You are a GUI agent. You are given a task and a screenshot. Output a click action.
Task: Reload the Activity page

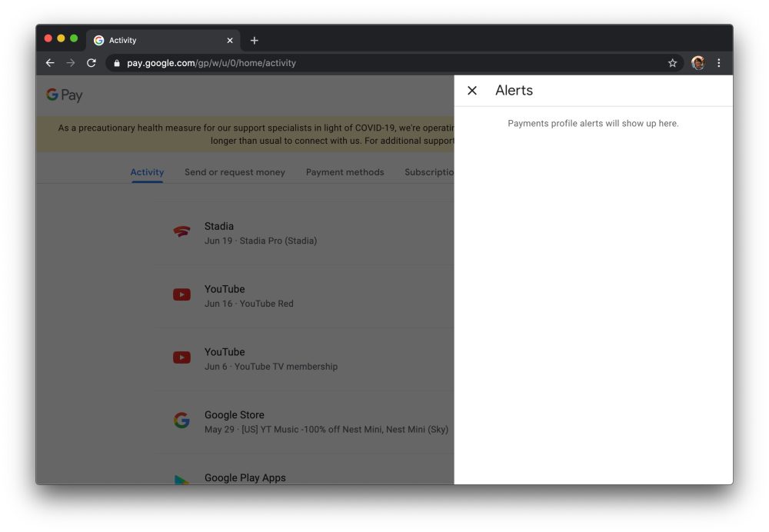point(92,63)
